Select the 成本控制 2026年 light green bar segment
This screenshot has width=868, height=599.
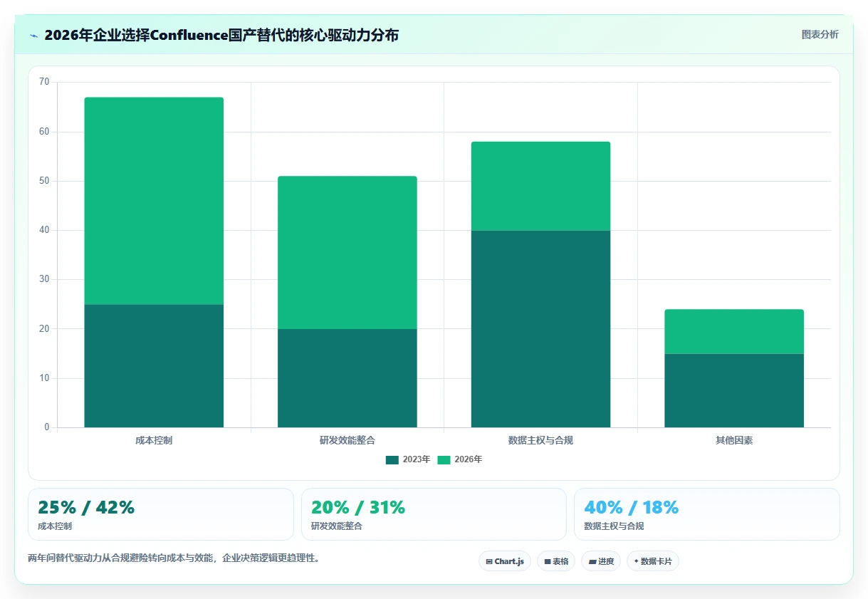pyautogui.click(x=154, y=201)
